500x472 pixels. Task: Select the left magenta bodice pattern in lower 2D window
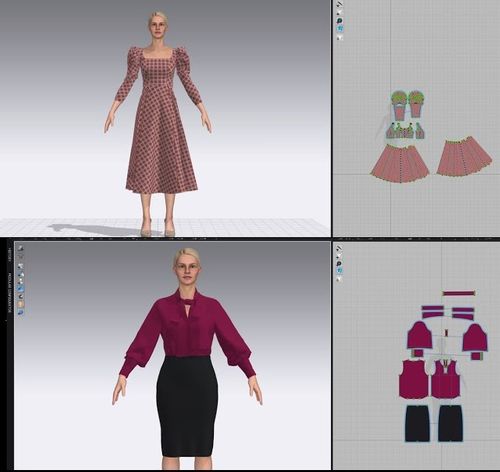414,379
